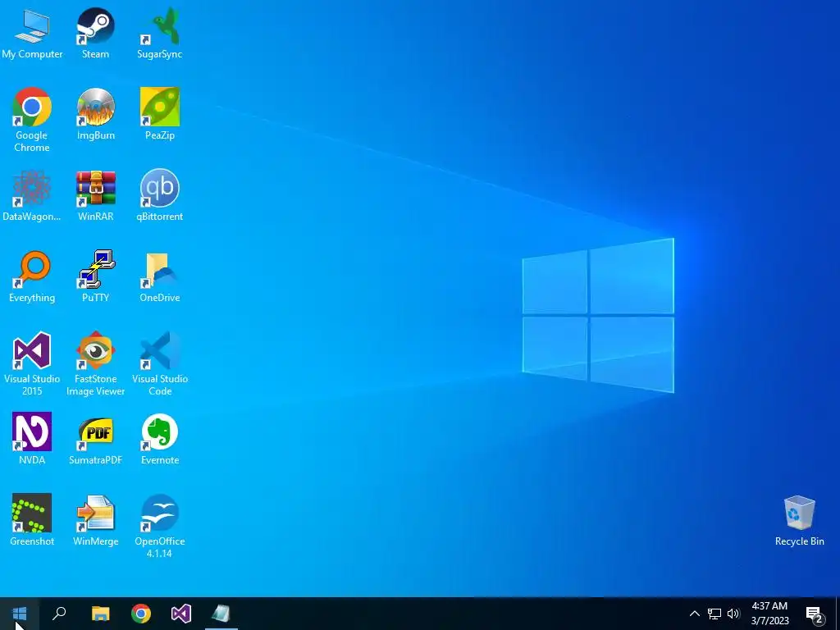The height and width of the screenshot is (630, 840).
Task: Open the network status tray icon
Action: click(714, 614)
